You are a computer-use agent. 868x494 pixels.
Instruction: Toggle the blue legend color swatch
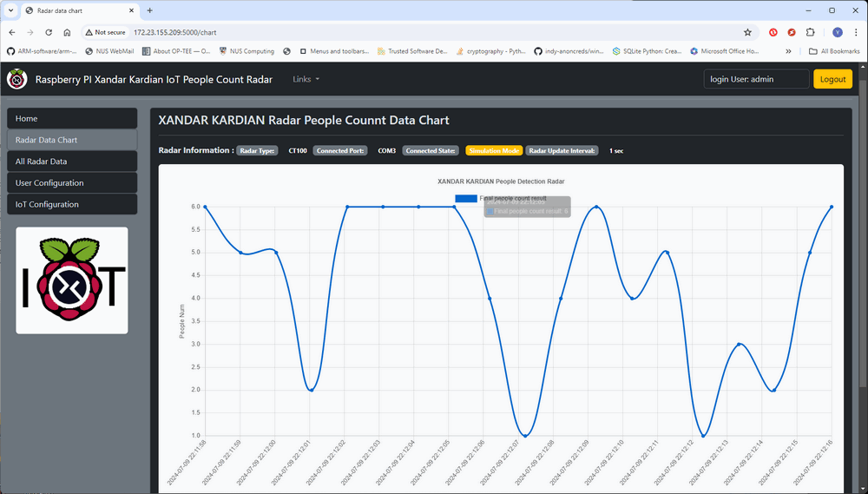click(466, 198)
